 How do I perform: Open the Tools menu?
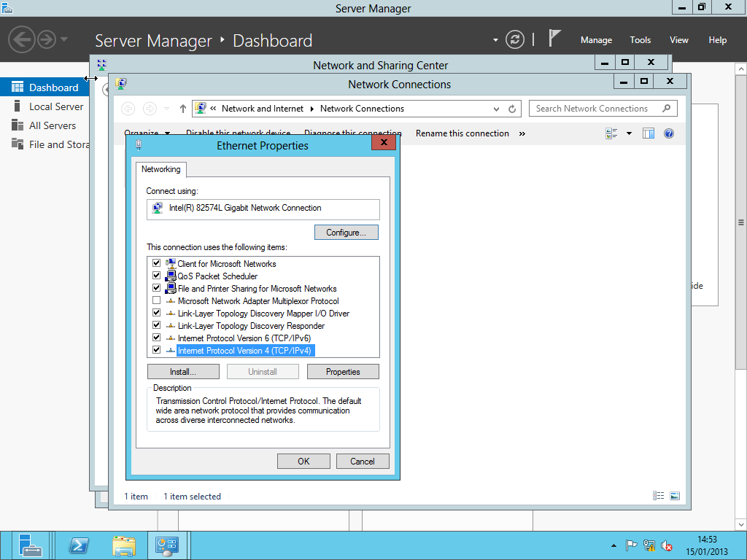(x=640, y=40)
